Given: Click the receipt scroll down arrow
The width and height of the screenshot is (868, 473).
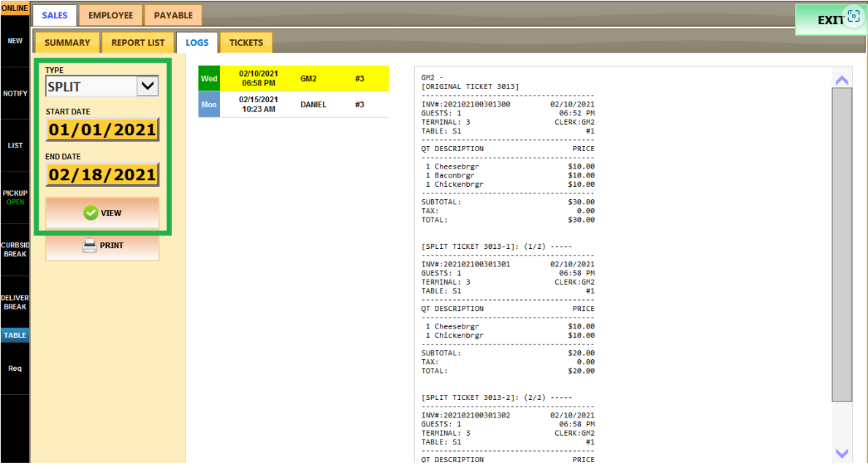Looking at the screenshot, I should 842,453.
